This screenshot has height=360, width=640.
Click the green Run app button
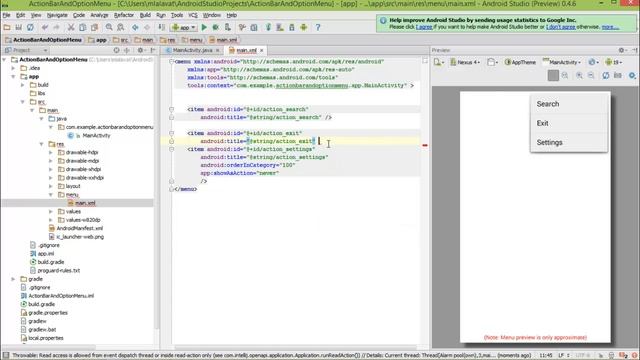coord(204,27)
